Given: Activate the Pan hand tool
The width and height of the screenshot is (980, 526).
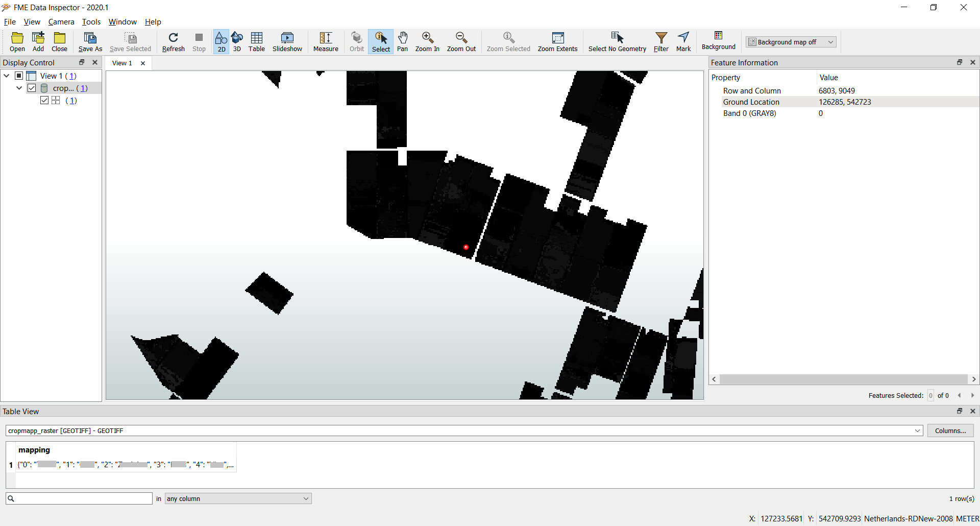Looking at the screenshot, I should coord(403,42).
